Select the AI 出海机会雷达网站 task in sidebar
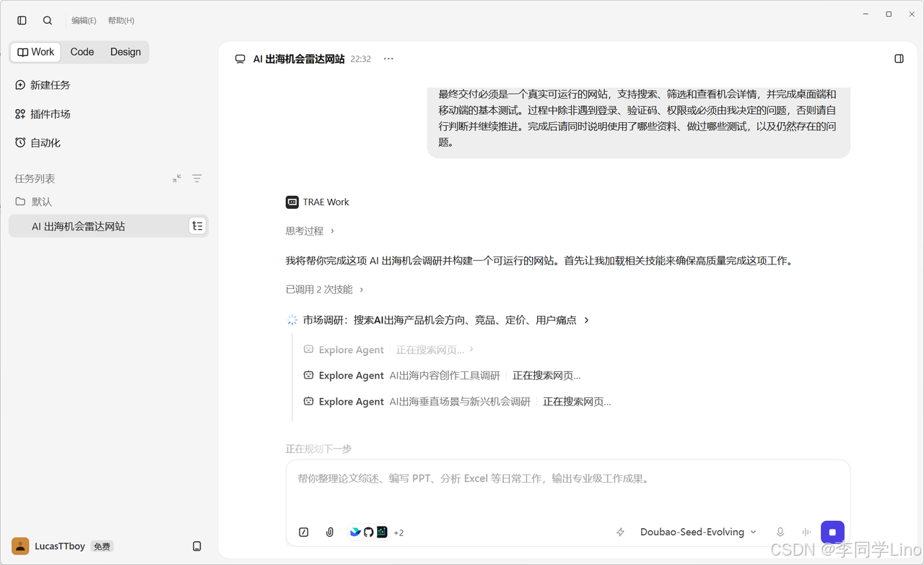The image size is (924, 565). (x=108, y=226)
